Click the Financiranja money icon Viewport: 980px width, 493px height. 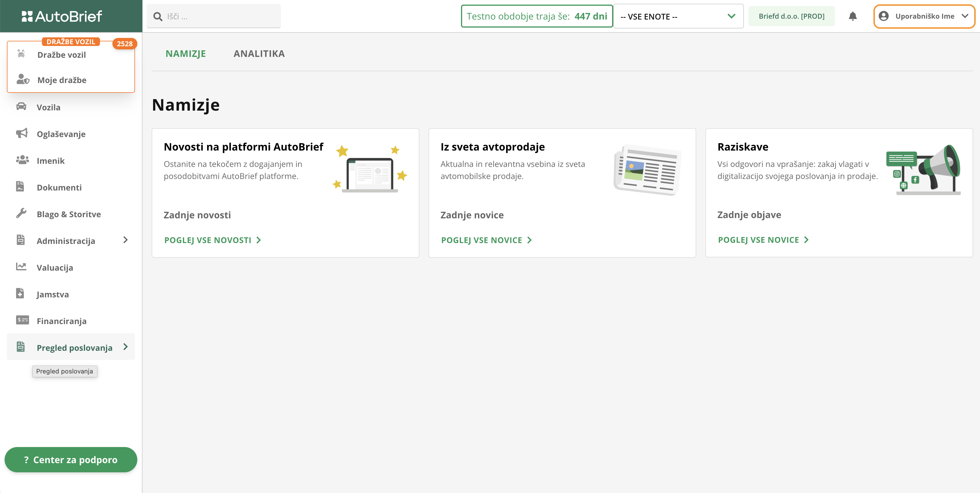coord(22,320)
